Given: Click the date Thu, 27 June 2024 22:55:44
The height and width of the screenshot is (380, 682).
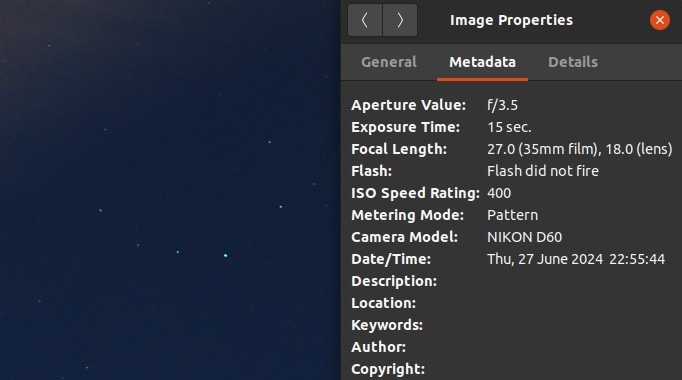Looking at the screenshot, I should point(576,259).
